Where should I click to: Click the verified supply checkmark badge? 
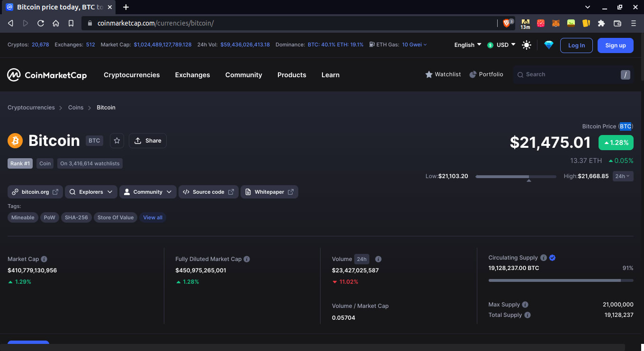pos(552,258)
